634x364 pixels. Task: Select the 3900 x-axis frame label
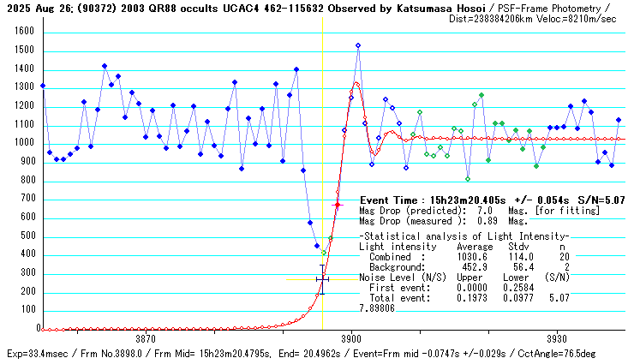pos(351,338)
